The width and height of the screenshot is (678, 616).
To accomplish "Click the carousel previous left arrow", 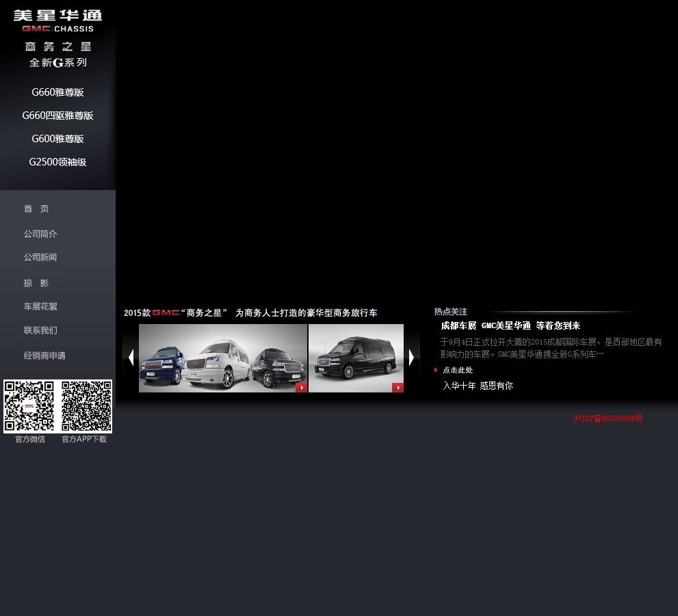I will 131,358.
